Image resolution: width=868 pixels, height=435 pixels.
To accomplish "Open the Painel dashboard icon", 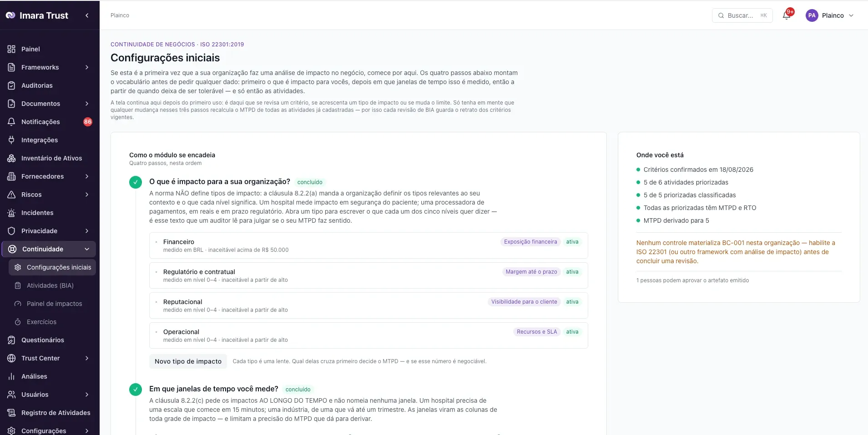I will coord(11,49).
